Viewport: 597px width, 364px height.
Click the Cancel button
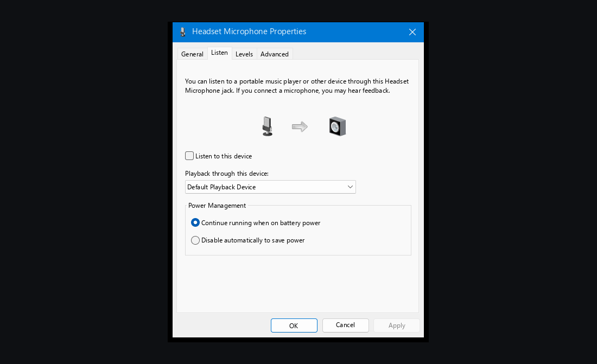[x=345, y=325]
